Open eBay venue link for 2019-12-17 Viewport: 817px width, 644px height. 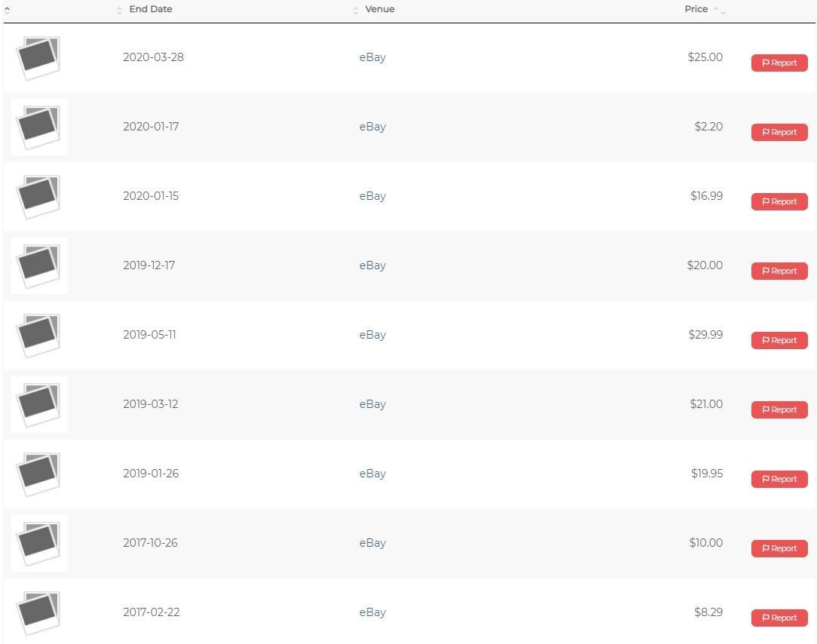(372, 265)
